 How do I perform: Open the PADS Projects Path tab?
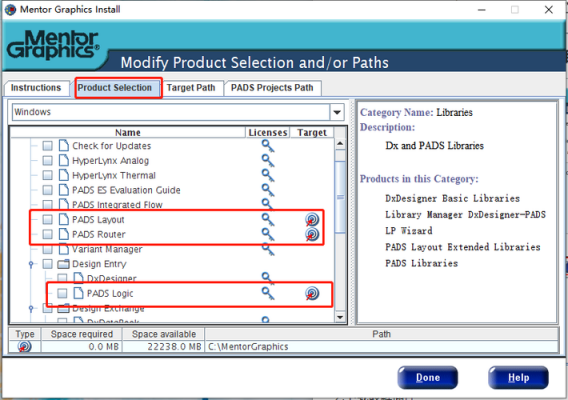coord(272,88)
